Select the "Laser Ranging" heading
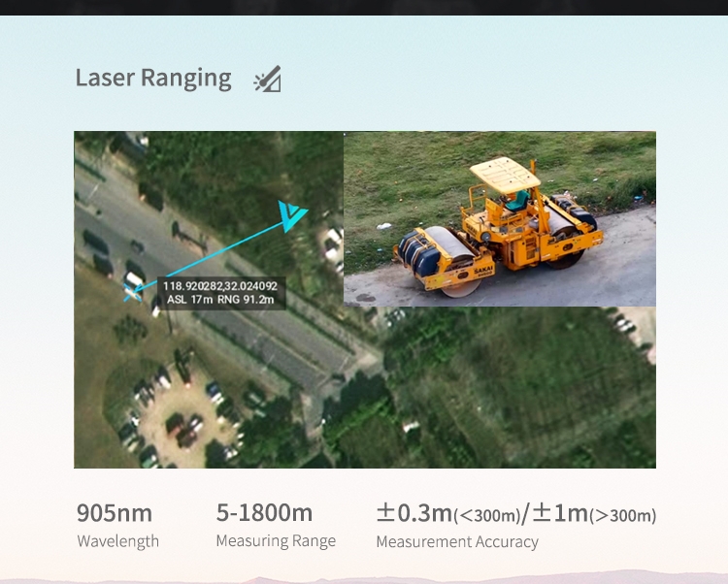This screenshot has width=728, height=584. 153,78
